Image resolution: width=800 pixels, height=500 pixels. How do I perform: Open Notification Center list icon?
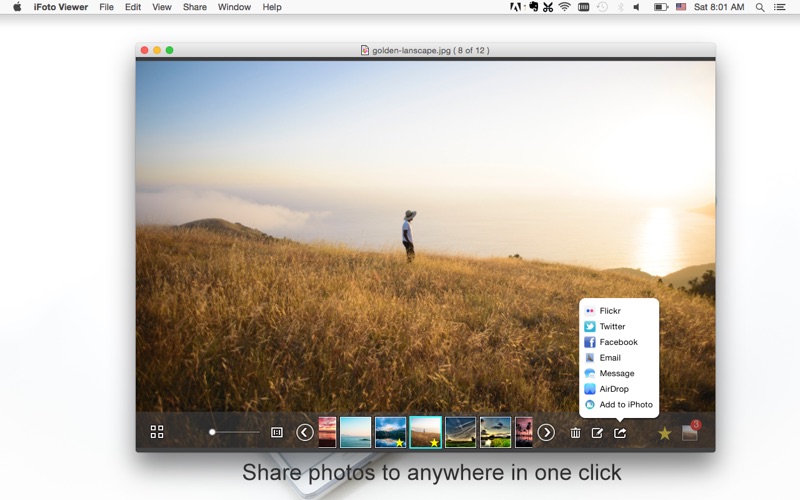coord(779,7)
